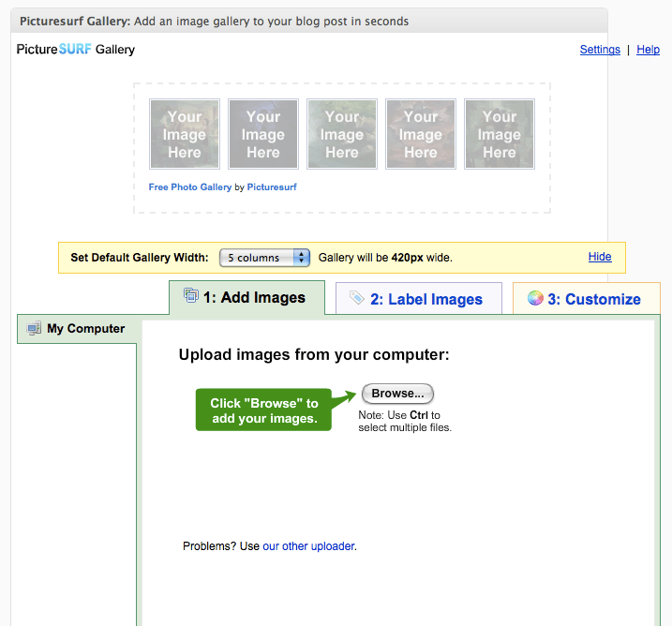This screenshot has width=672, height=626.
Task: Click the Label Images tag icon
Action: [x=357, y=298]
